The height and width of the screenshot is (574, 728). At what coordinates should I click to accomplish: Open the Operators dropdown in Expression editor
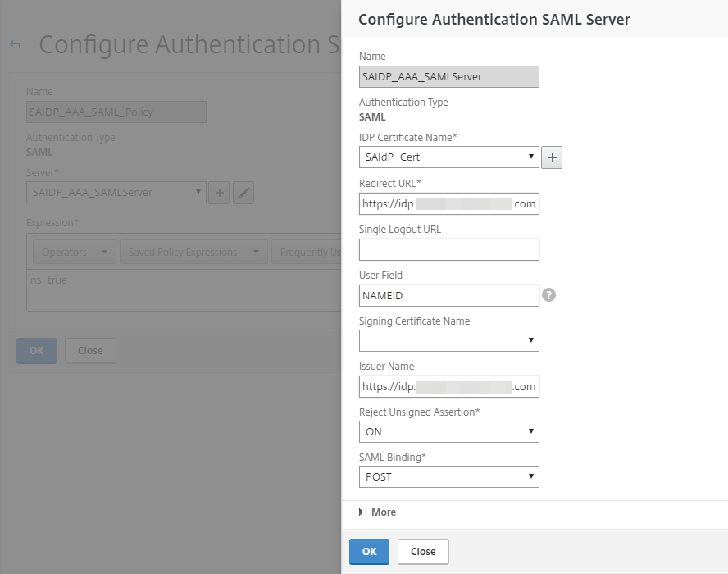tap(74, 253)
